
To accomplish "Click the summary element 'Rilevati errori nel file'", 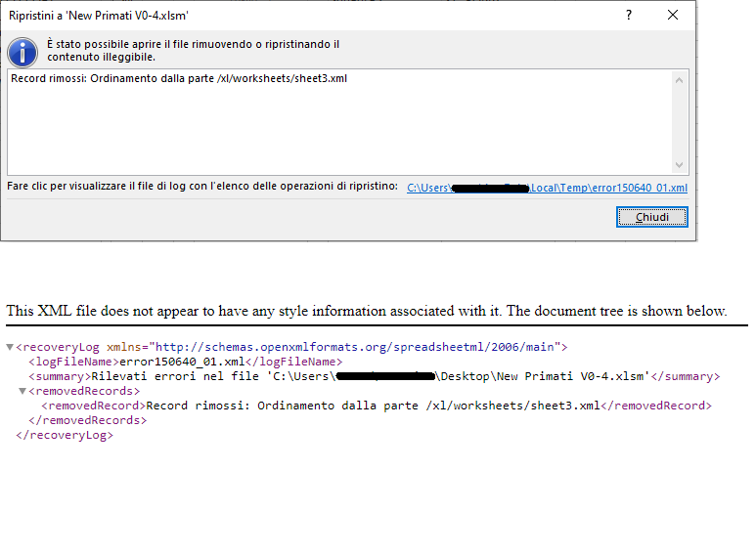I will 375,376.
